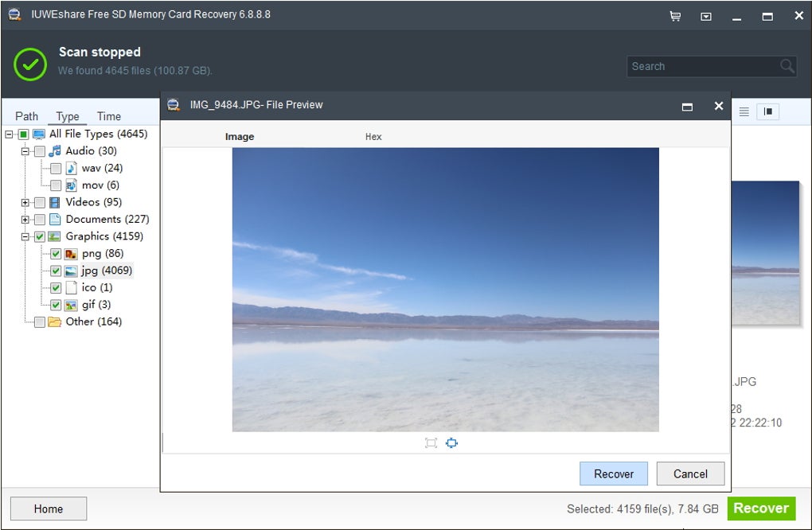Check the Videos checkbox
Viewport: 812px width, 530px height.
tap(39, 203)
